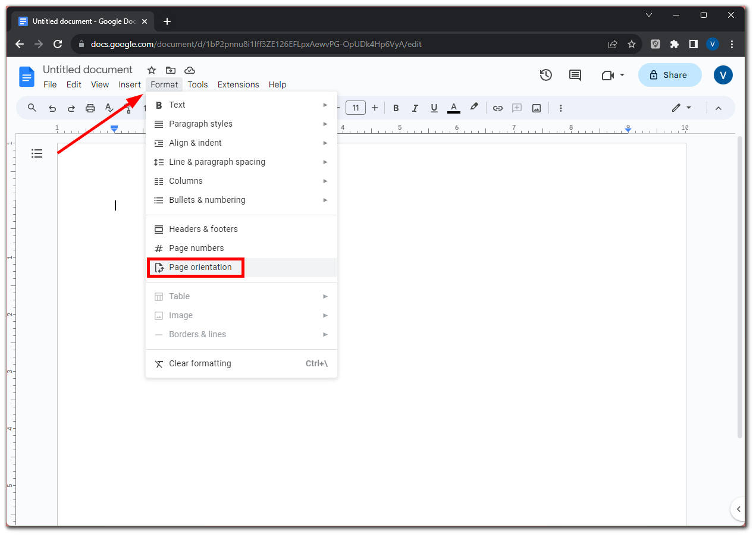The width and height of the screenshot is (756, 537).
Task: Click the Share button
Action: [x=670, y=75]
